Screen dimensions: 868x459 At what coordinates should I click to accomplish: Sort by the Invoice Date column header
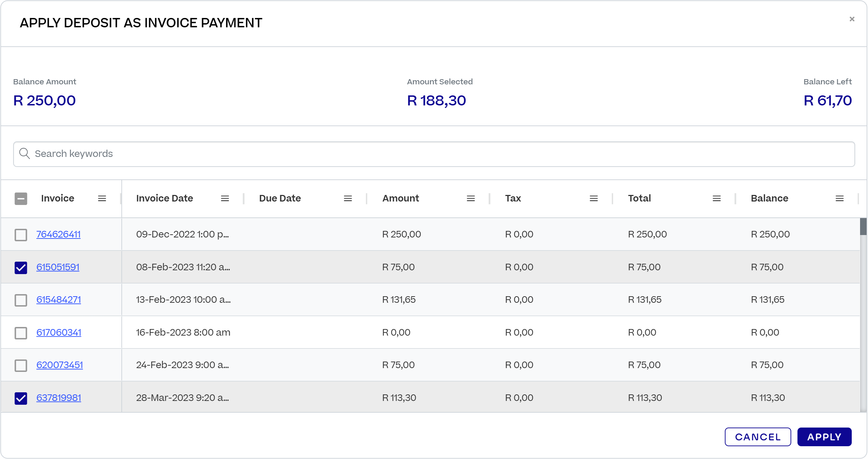pos(165,198)
